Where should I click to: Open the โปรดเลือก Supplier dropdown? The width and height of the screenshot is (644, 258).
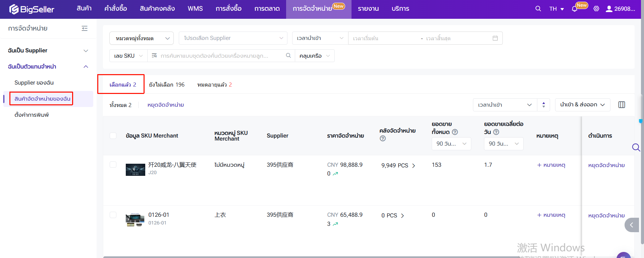point(233,38)
